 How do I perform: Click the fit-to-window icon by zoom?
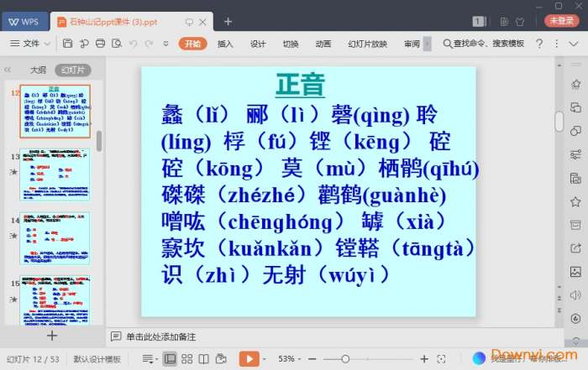coord(441,359)
